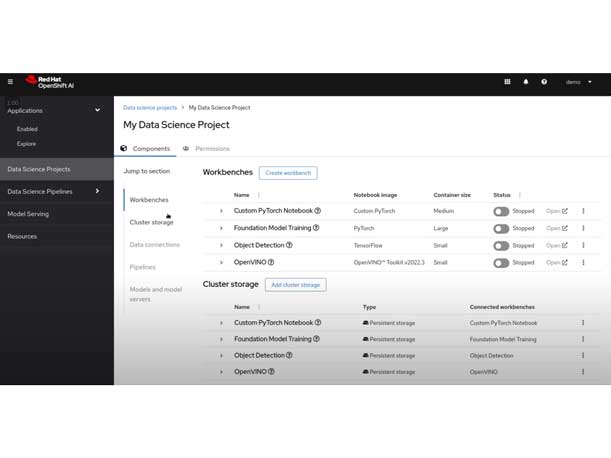Open the demo user dropdown
This screenshot has height=458, width=611.
(x=579, y=82)
